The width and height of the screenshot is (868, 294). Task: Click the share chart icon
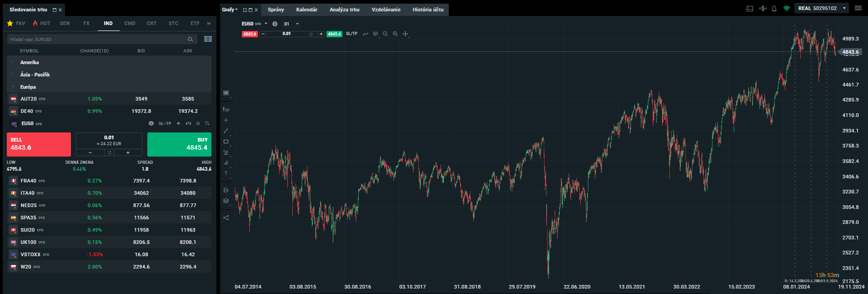point(226,218)
